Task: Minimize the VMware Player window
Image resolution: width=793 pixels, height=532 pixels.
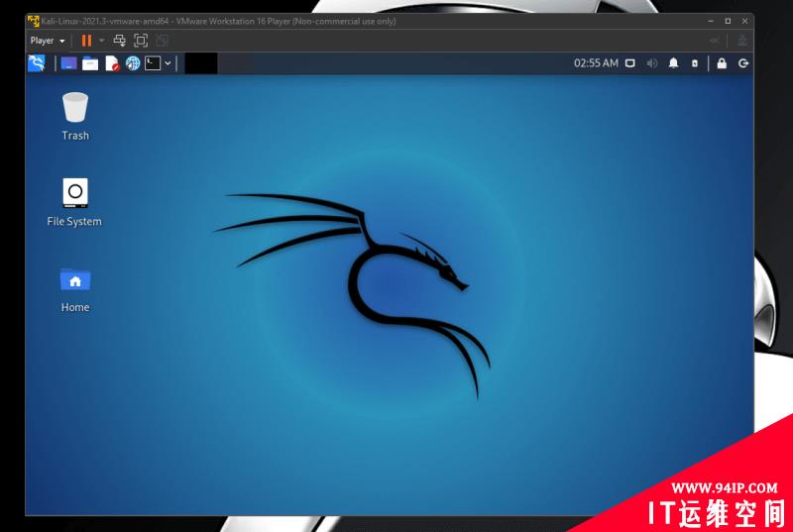Action: point(711,21)
